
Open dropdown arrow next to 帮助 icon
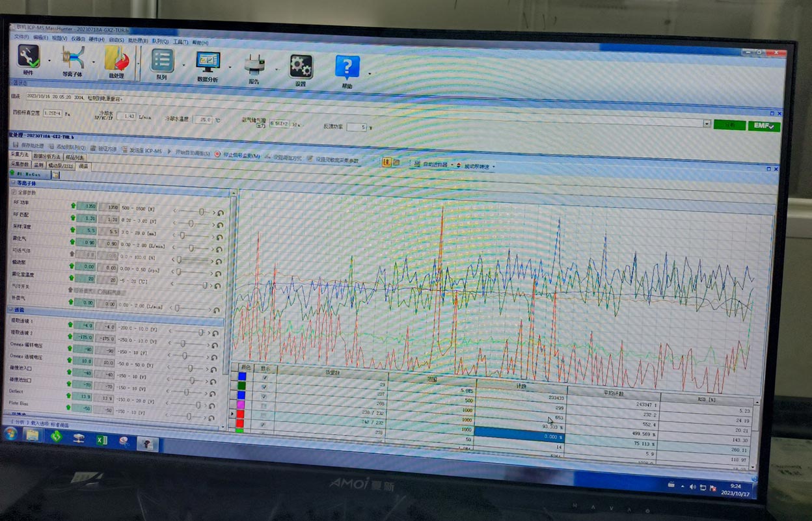coord(370,73)
